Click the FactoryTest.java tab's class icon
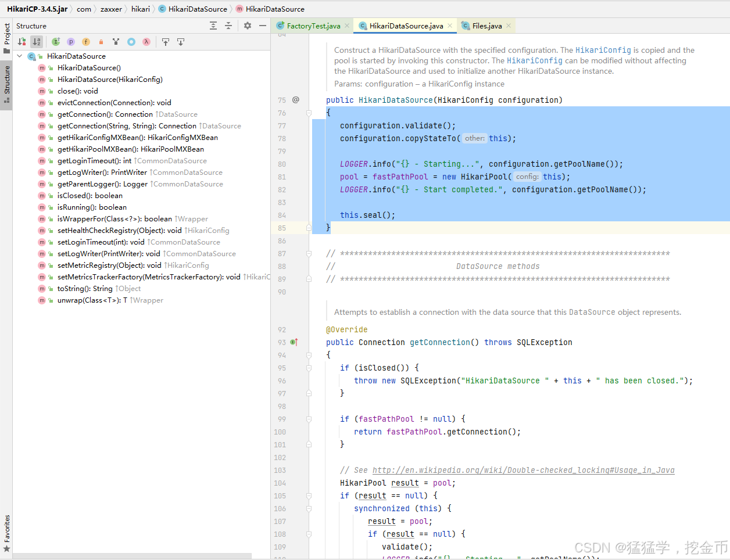 [280, 26]
